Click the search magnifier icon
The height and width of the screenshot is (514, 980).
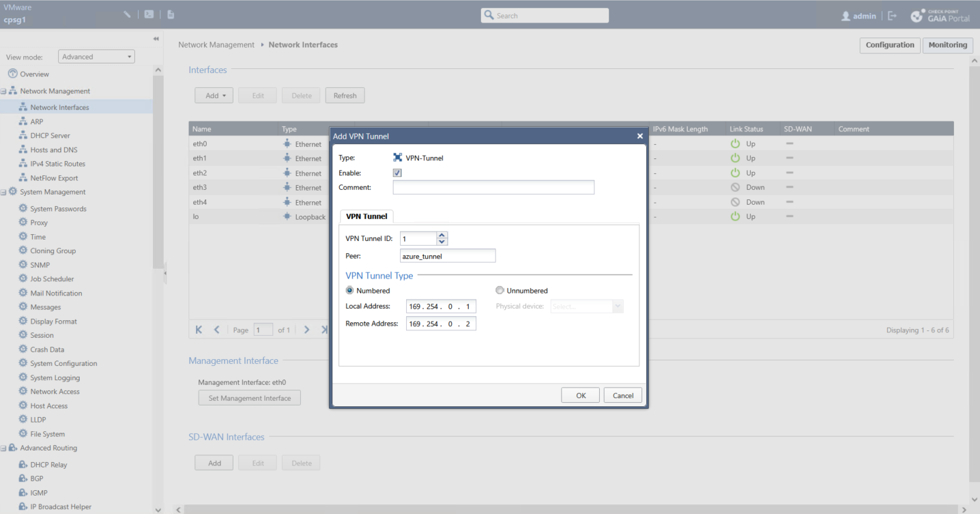coord(489,15)
